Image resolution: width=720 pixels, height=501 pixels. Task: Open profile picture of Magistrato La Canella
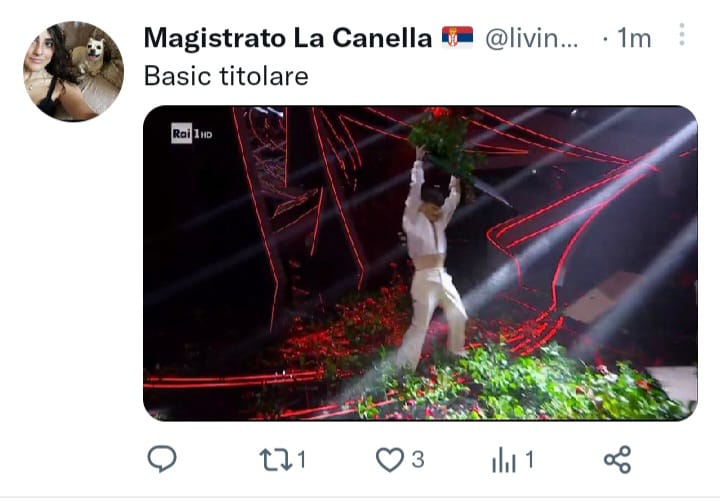pyautogui.click(x=73, y=71)
